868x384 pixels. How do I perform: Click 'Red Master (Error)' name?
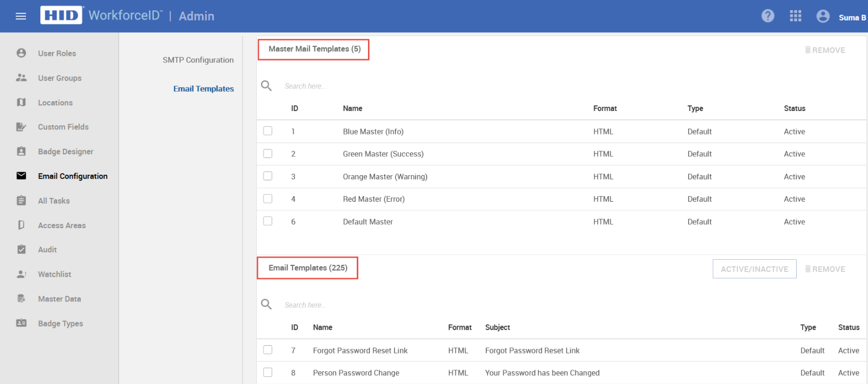click(x=374, y=199)
